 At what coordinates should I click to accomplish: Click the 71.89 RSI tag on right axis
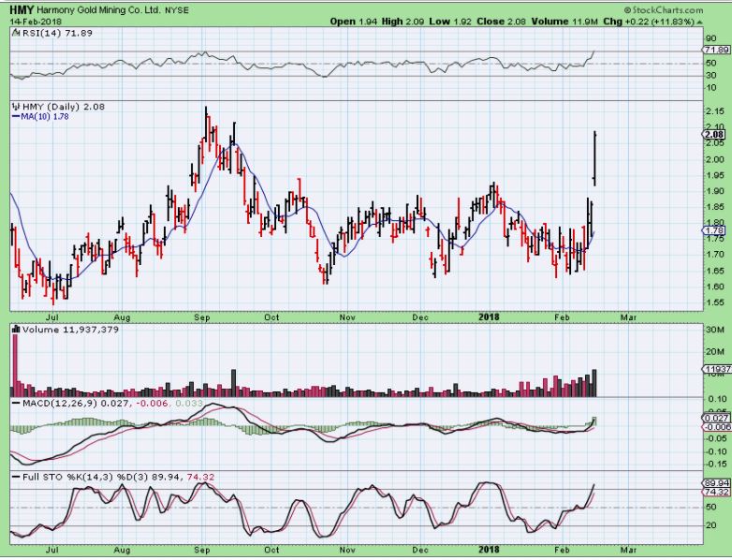click(716, 50)
